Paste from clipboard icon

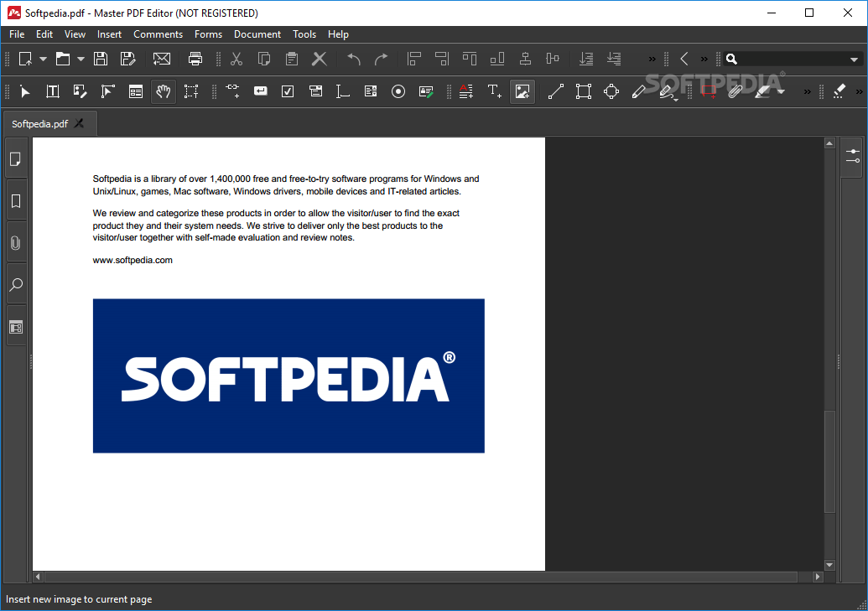pyautogui.click(x=292, y=59)
